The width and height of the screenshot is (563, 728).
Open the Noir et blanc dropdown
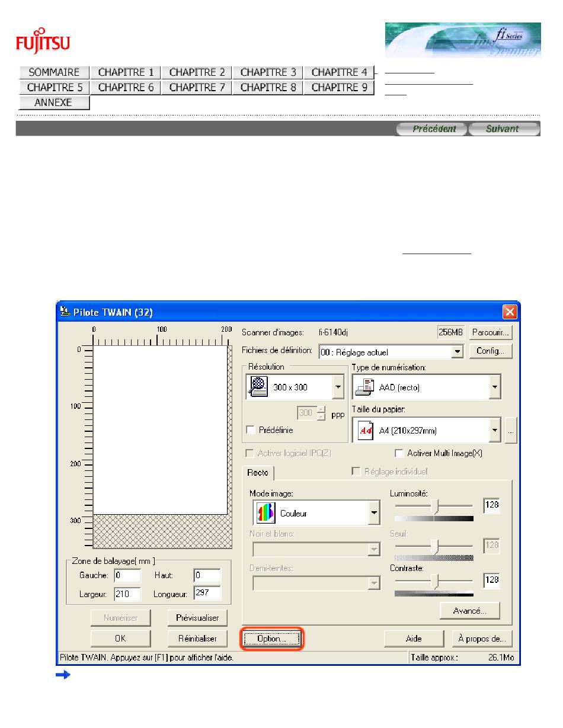(x=373, y=550)
